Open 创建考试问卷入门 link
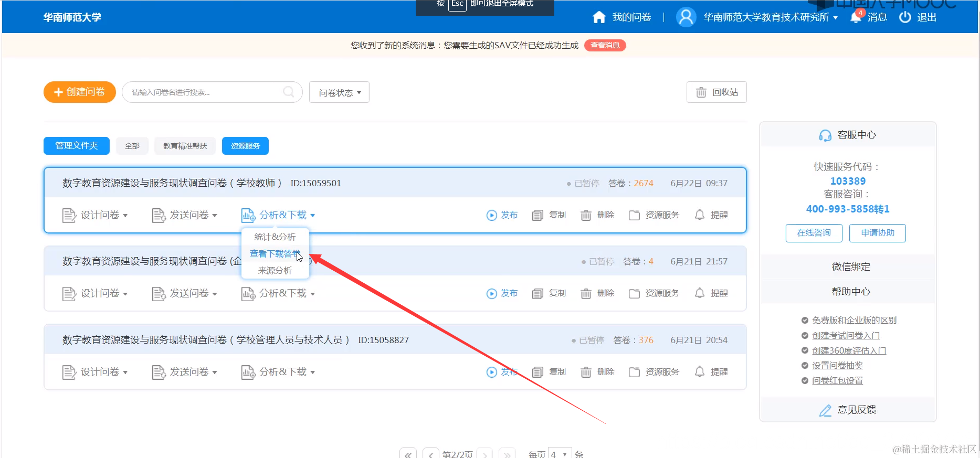This screenshot has height=458, width=980. click(846, 335)
